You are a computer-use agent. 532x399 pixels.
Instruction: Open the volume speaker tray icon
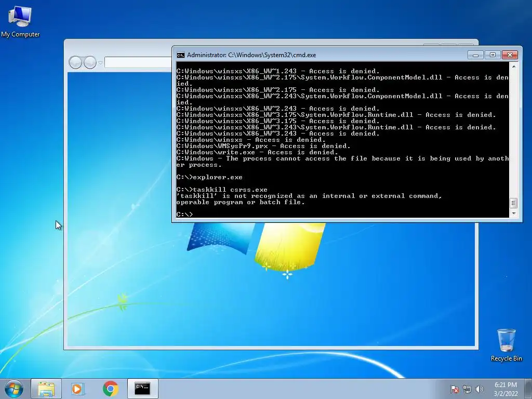479,389
